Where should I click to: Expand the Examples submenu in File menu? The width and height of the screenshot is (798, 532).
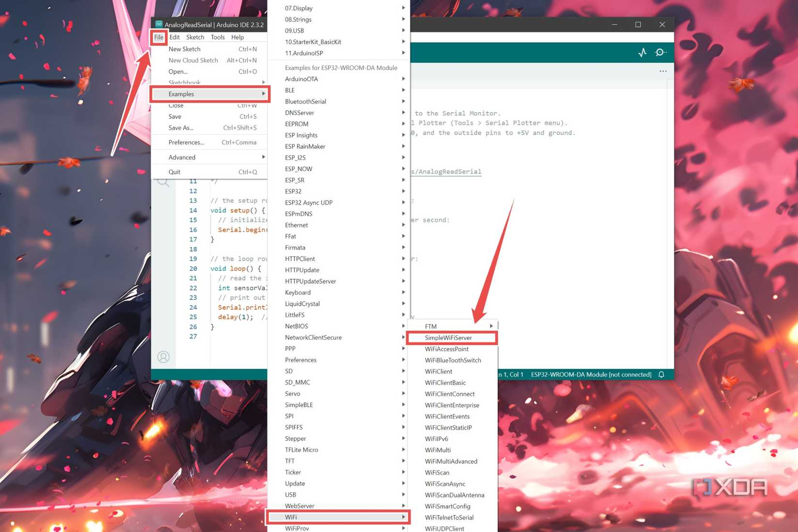click(x=210, y=94)
